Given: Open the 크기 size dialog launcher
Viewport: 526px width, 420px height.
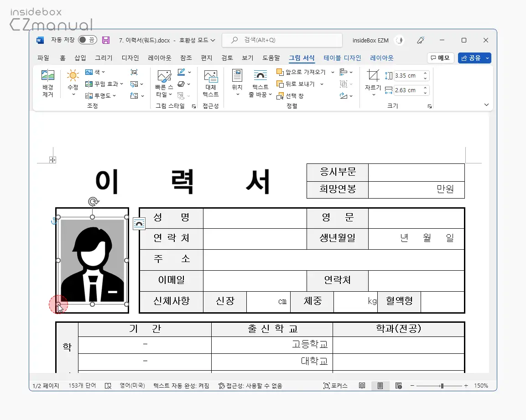Looking at the screenshot, I should [x=430, y=106].
